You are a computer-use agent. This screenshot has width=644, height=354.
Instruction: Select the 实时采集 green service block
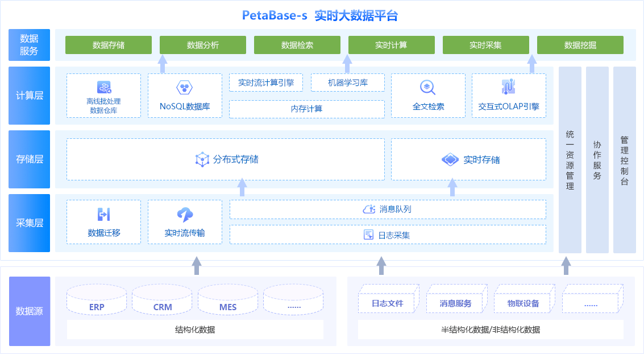click(x=486, y=45)
